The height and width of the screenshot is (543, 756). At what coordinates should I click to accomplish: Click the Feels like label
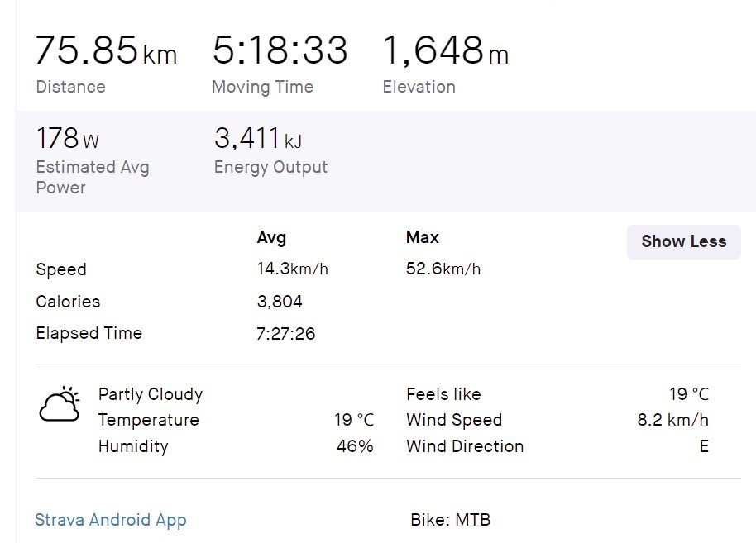click(443, 394)
